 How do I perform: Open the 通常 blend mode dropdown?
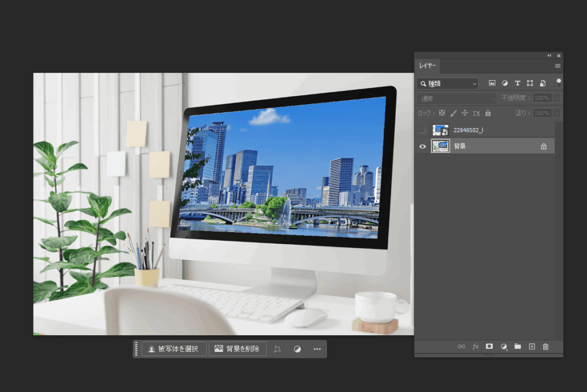click(x=456, y=98)
